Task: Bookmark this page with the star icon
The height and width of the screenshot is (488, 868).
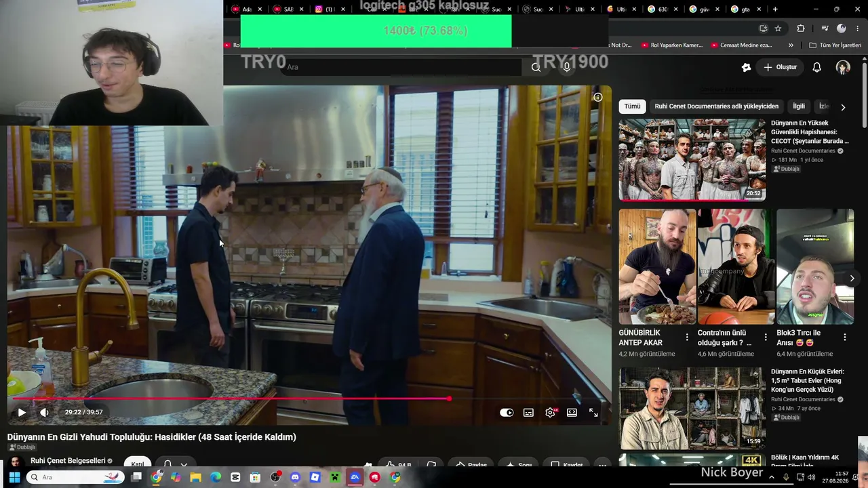Action: pos(778,28)
